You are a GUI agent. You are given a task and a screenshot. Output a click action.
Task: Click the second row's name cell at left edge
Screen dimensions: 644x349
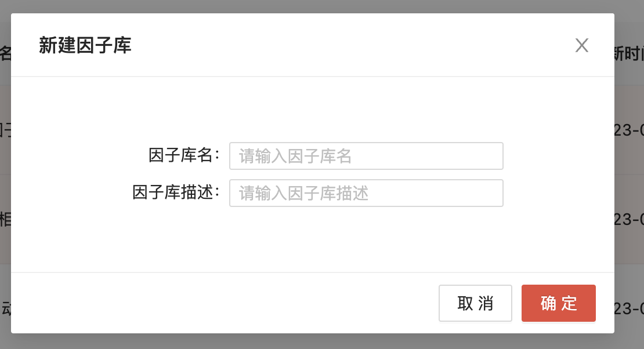(5, 219)
